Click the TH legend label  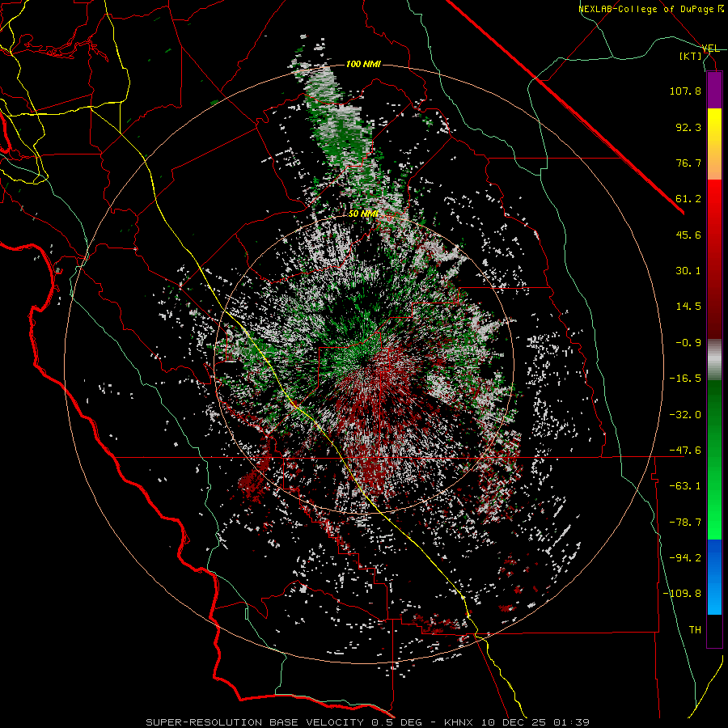point(695,629)
